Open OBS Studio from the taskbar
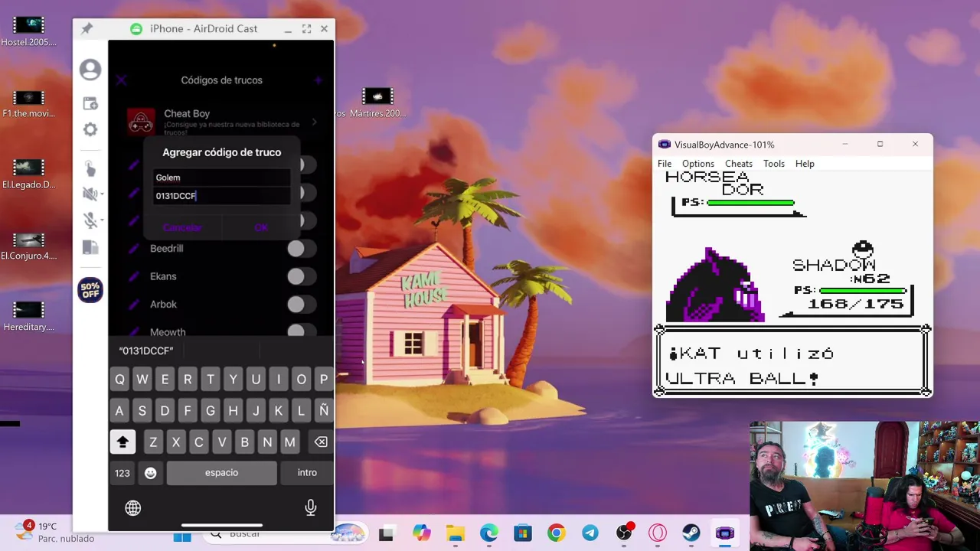Image resolution: width=980 pixels, height=551 pixels. click(624, 533)
